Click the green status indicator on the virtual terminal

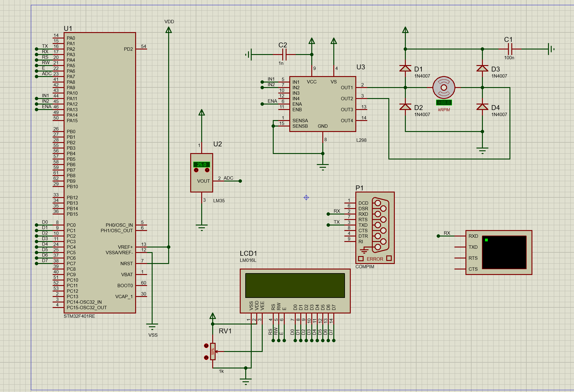tap(486, 240)
